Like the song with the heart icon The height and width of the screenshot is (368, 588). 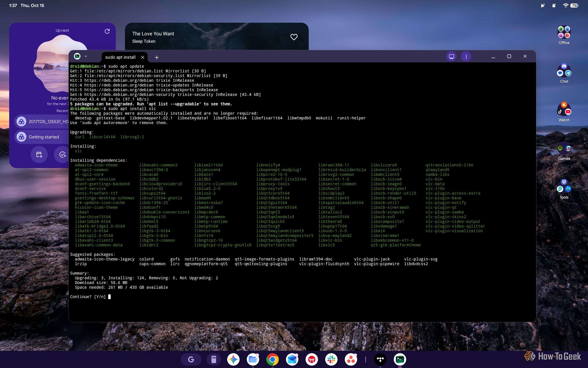(294, 37)
